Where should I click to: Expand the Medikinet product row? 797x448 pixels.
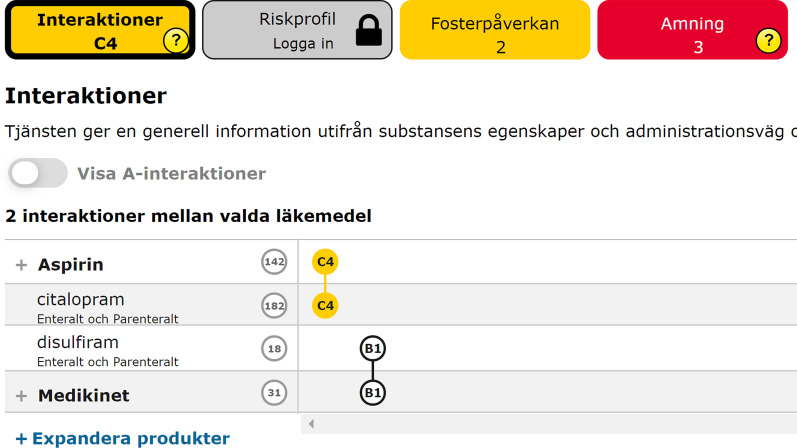click(x=21, y=396)
